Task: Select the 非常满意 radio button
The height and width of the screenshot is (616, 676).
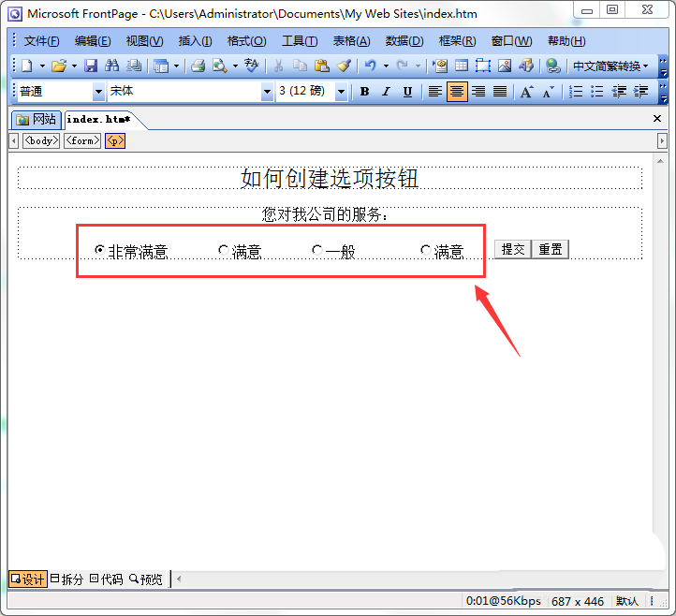Action: coord(99,250)
